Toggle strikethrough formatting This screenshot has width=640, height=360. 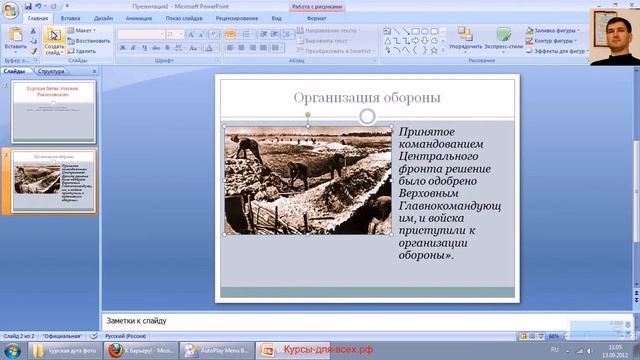tap(156, 48)
